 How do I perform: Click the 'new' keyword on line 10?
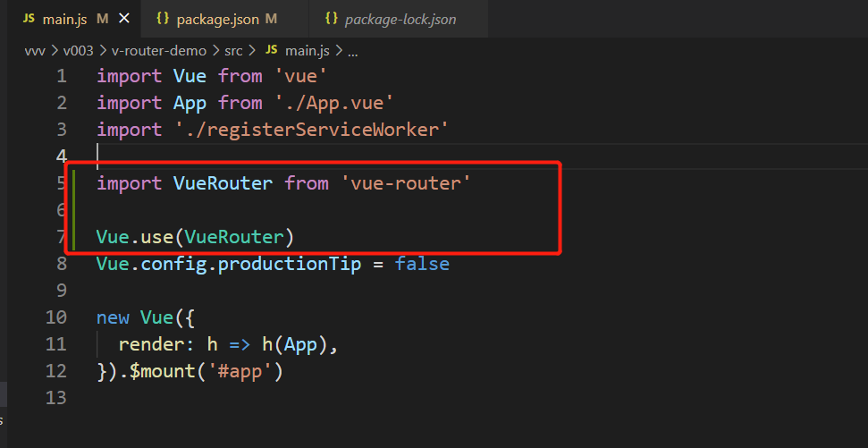tap(113, 317)
